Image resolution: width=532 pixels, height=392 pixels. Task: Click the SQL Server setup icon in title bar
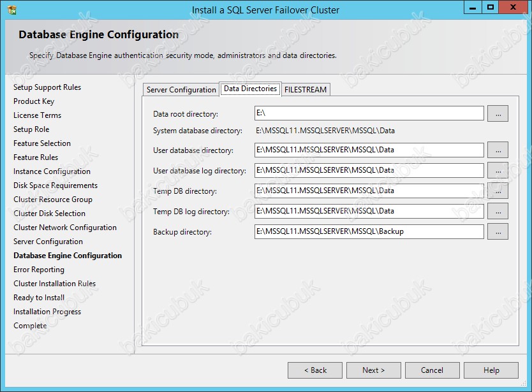pos(12,10)
